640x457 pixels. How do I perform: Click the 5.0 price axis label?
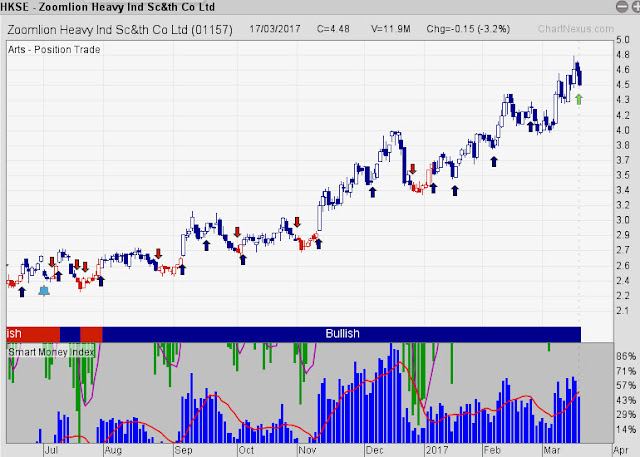coord(623,40)
